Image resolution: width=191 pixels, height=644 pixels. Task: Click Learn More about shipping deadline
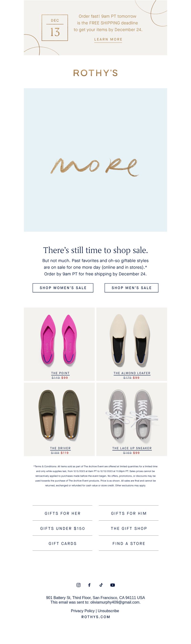tap(108, 39)
